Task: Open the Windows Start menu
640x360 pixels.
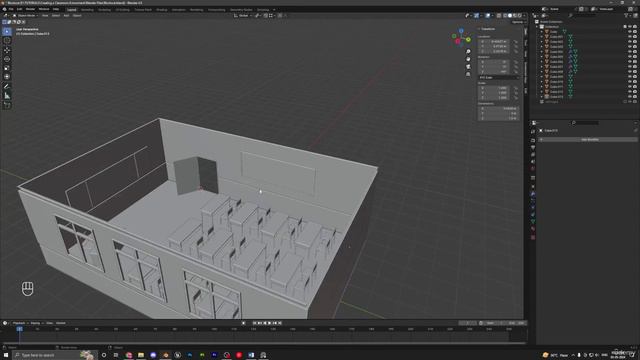Action: [x=6, y=355]
